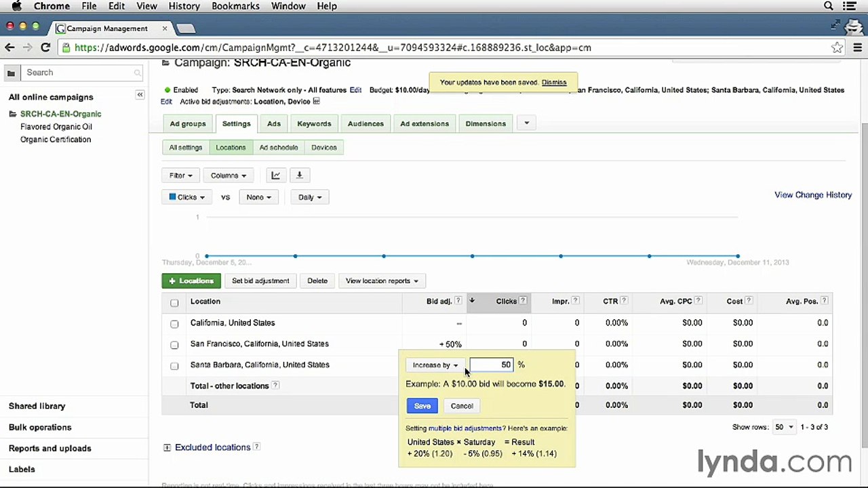
Task: Select the Devices sub-tab
Action: tap(324, 147)
